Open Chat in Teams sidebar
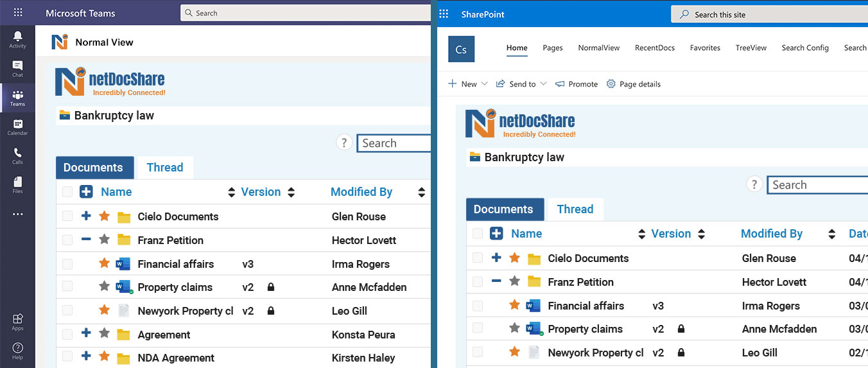The image size is (868, 368). pyautogui.click(x=17, y=69)
